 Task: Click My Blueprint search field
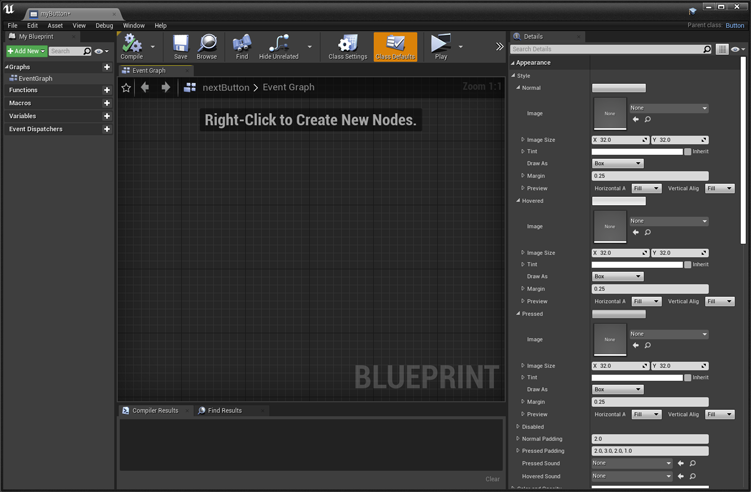(66, 51)
